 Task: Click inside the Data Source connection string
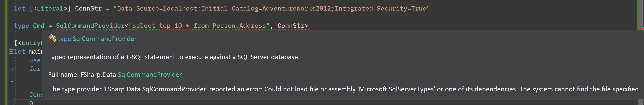[x=272, y=8]
